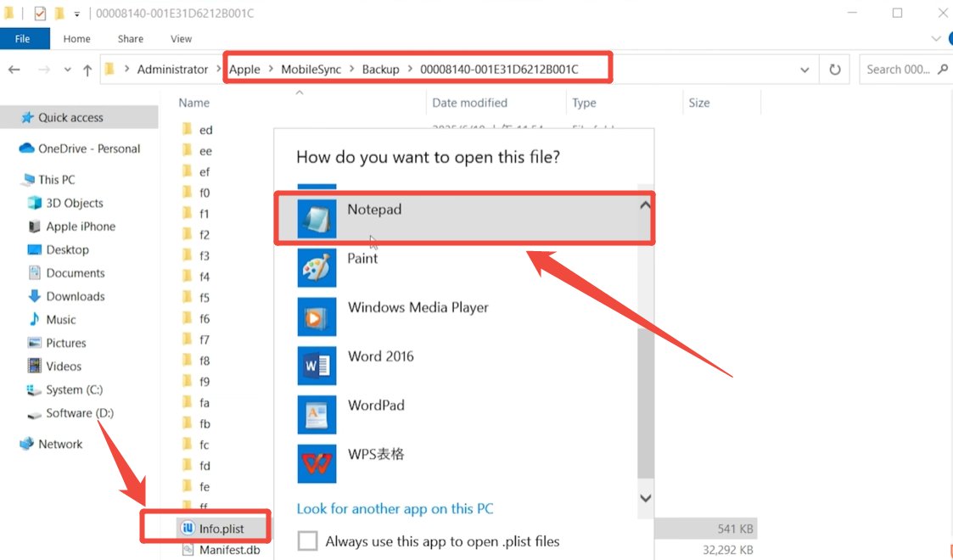Viewport: 953px width, 560px height.
Task: Select the folder named f5
Action: coord(205,298)
